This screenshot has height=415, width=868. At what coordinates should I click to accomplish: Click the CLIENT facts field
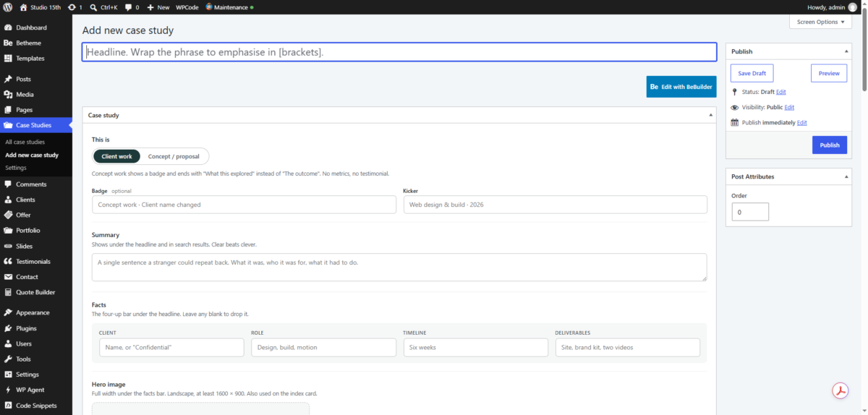(x=171, y=347)
